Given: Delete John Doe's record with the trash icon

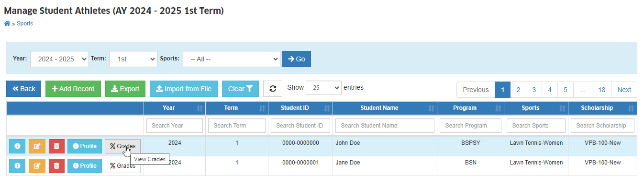Looking at the screenshot, I should [56, 146].
